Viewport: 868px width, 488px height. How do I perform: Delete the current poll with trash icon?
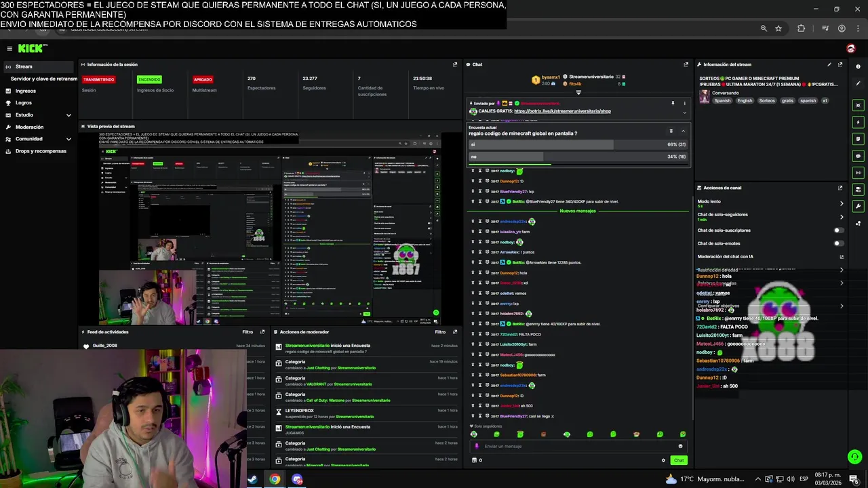[x=671, y=131]
